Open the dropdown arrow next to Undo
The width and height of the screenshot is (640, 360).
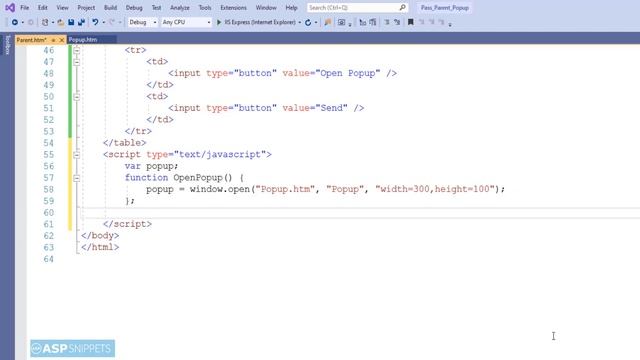(104, 23)
